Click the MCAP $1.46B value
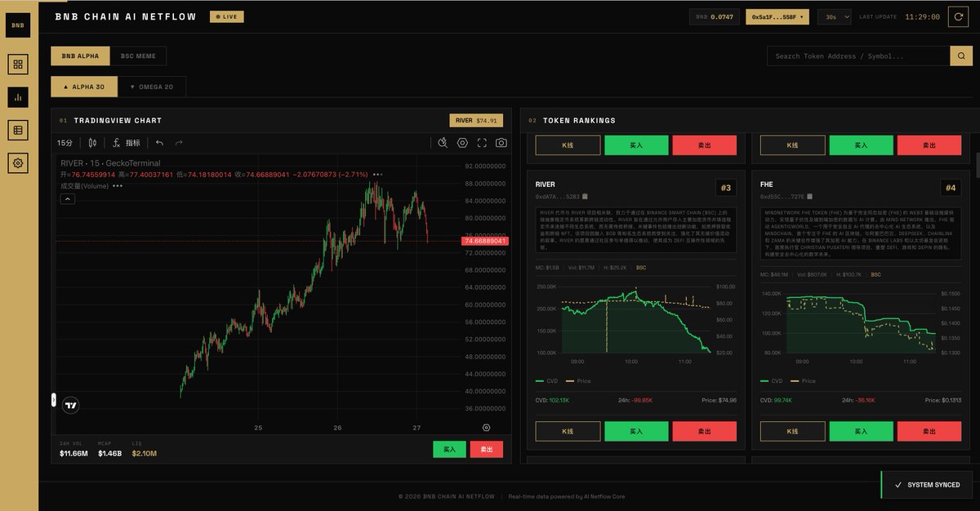 pyautogui.click(x=109, y=453)
